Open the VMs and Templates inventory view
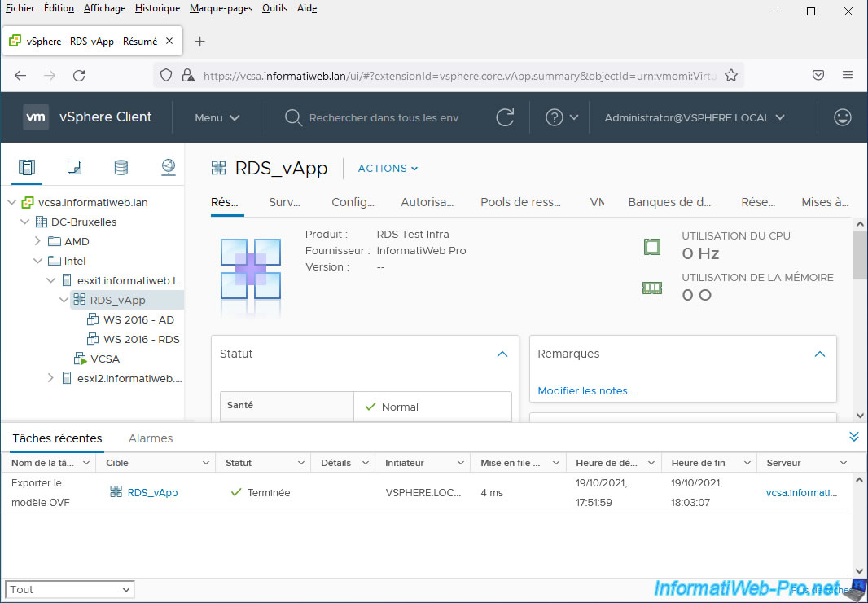 coord(74,167)
